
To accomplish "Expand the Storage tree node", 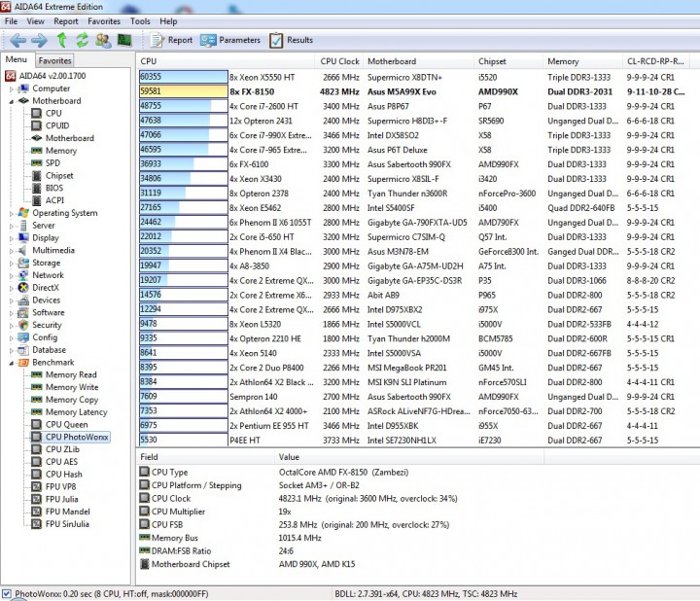I will pyautogui.click(x=12, y=264).
